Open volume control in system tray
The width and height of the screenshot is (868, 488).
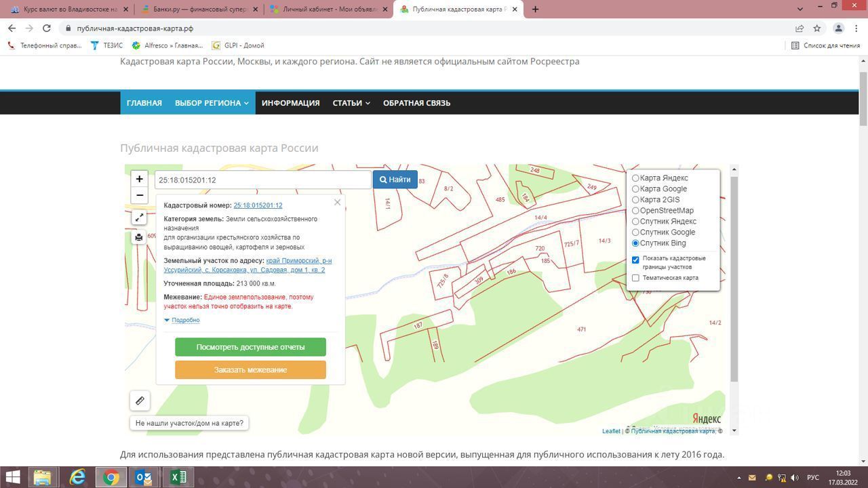tap(794, 478)
